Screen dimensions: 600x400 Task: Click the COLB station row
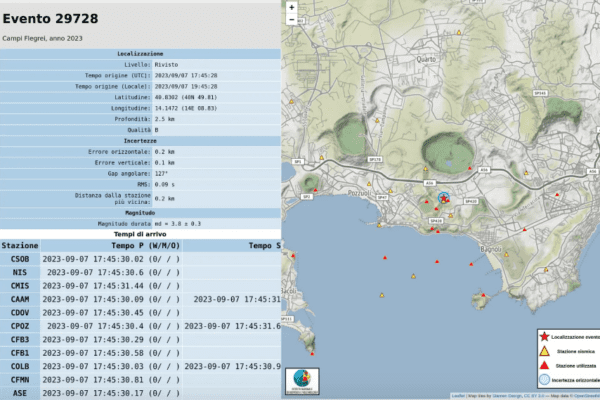[x=20, y=366]
